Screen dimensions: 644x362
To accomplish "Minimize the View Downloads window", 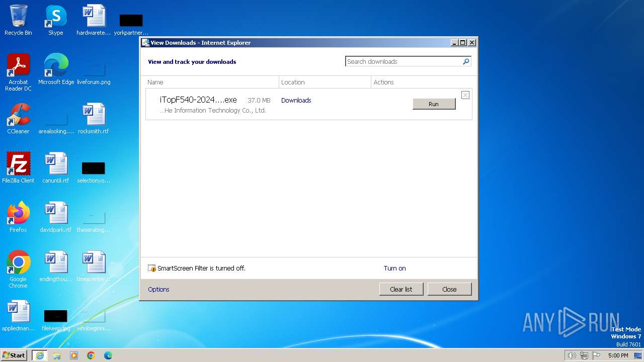I will tap(454, 43).
